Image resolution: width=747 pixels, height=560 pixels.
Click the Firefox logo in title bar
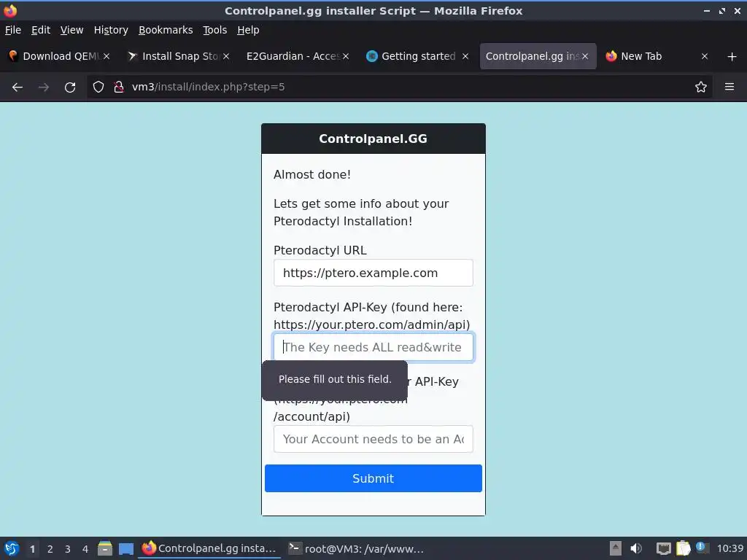tap(10, 10)
